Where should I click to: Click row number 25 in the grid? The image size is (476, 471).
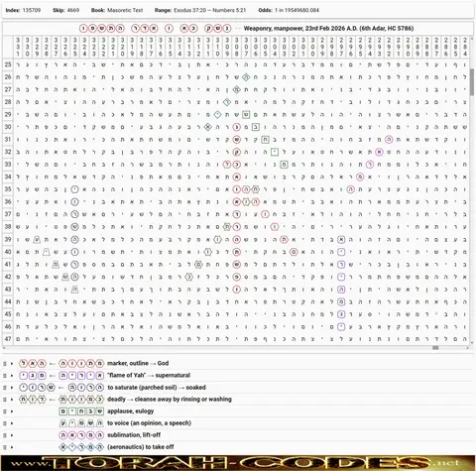click(x=8, y=64)
